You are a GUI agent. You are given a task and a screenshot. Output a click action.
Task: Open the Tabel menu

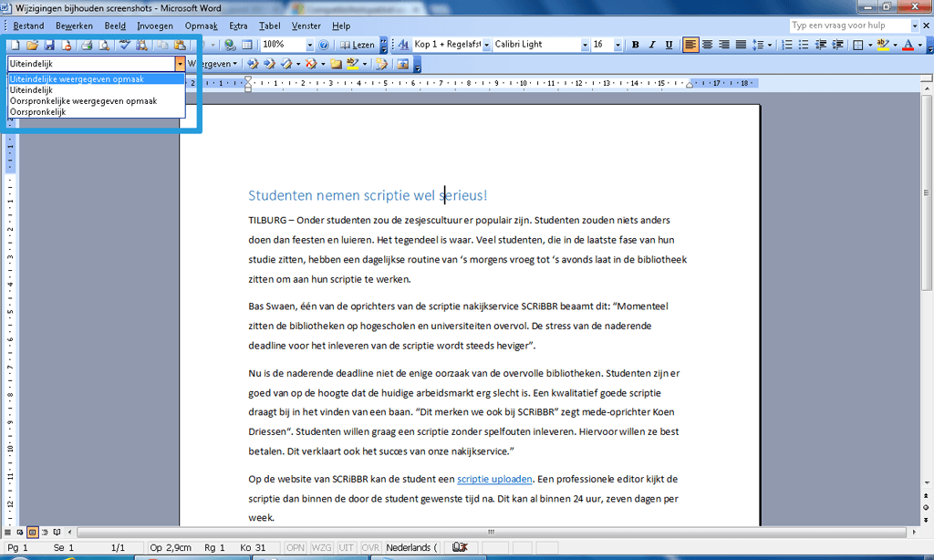point(269,26)
